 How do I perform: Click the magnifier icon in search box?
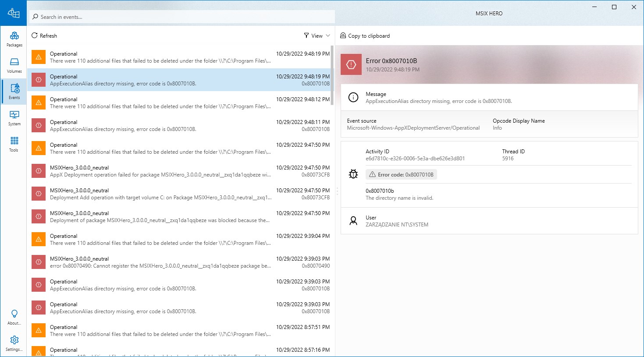pyautogui.click(x=35, y=17)
